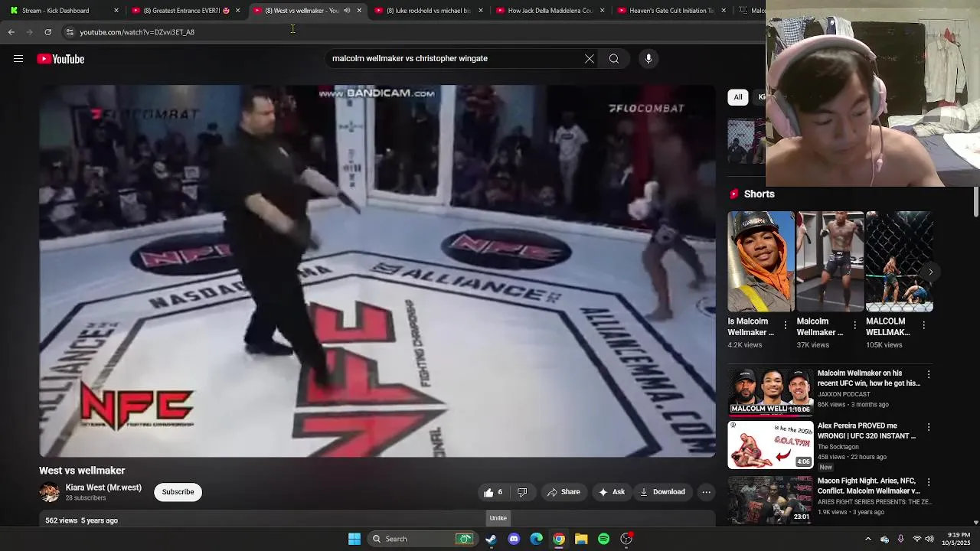
Task: Go back with the browser back arrow
Action: [x=11, y=32]
